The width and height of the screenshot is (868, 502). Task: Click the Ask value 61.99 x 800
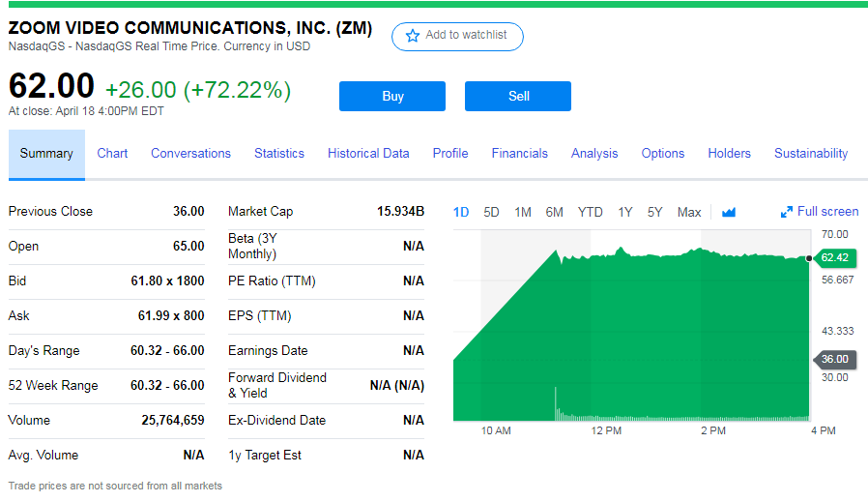tap(171, 316)
